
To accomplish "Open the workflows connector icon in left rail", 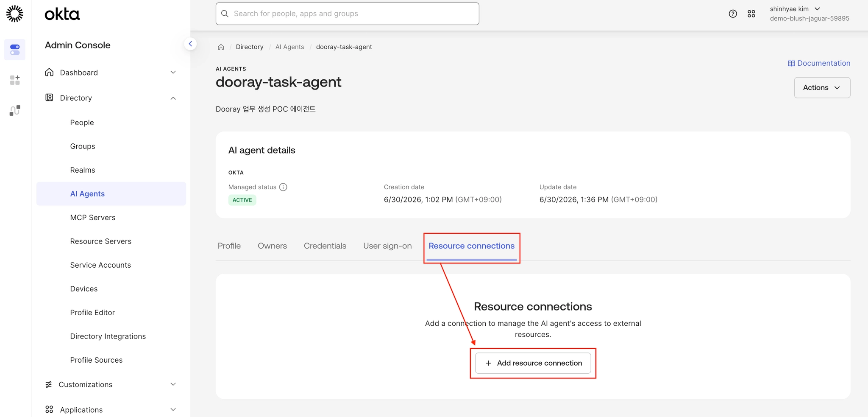I will coord(15,110).
